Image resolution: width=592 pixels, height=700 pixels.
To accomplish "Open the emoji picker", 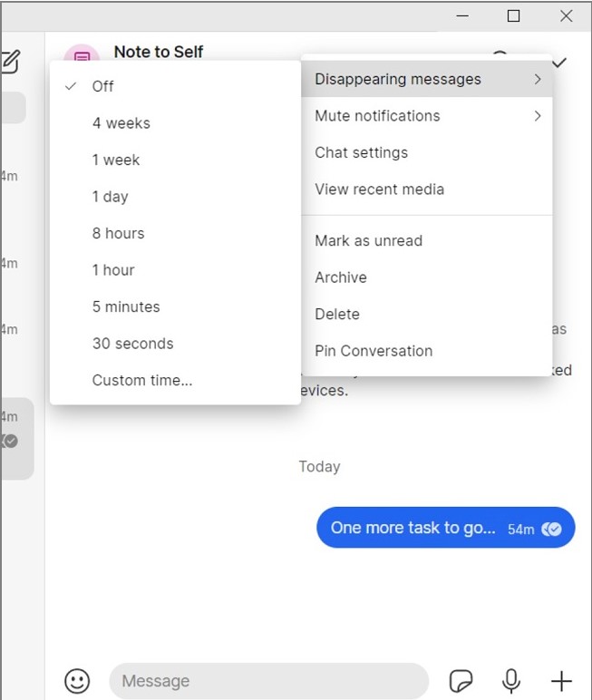I will click(x=78, y=681).
